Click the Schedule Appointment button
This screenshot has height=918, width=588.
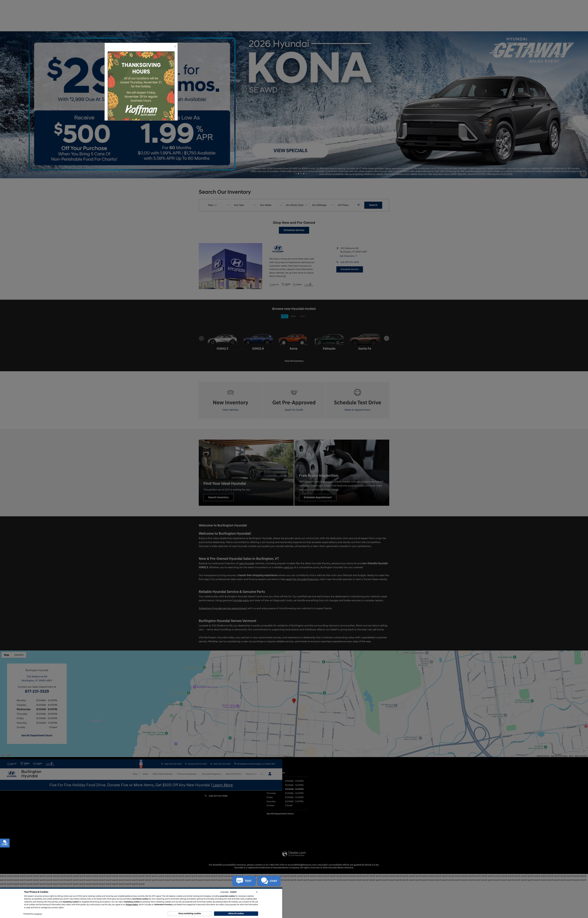[x=318, y=497]
